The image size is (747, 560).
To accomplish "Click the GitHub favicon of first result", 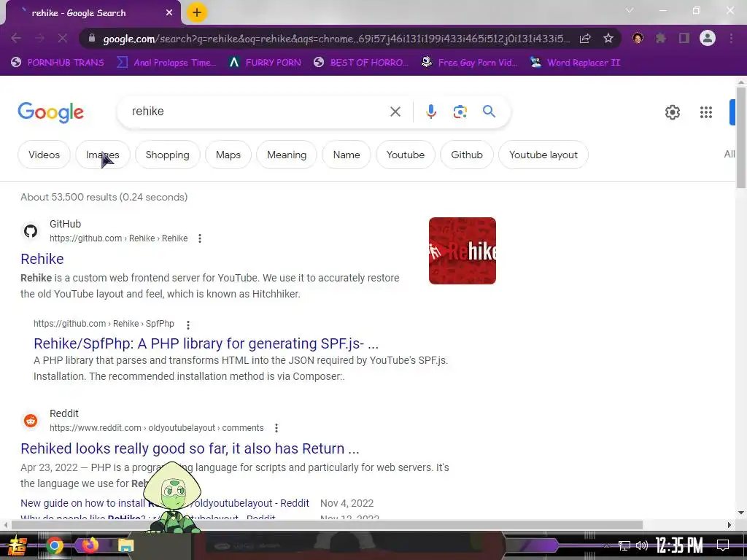I will (31, 231).
